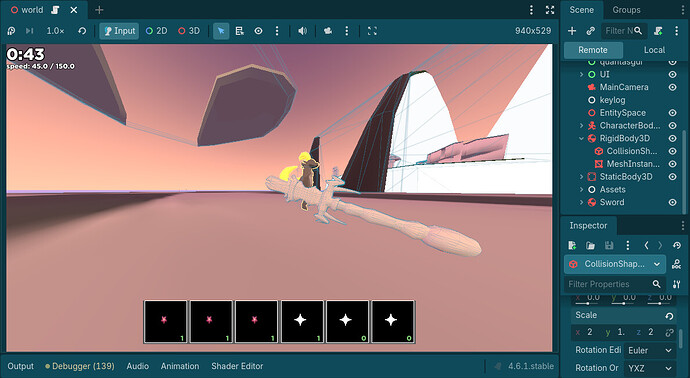This screenshot has width=690, height=378.
Task: Switch node selection to 3D mode
Action: pyautogui.click(x=189, y=31)
